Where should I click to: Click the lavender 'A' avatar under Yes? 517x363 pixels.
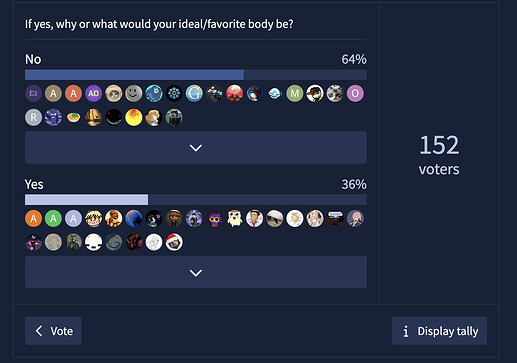tap(73, 218)
